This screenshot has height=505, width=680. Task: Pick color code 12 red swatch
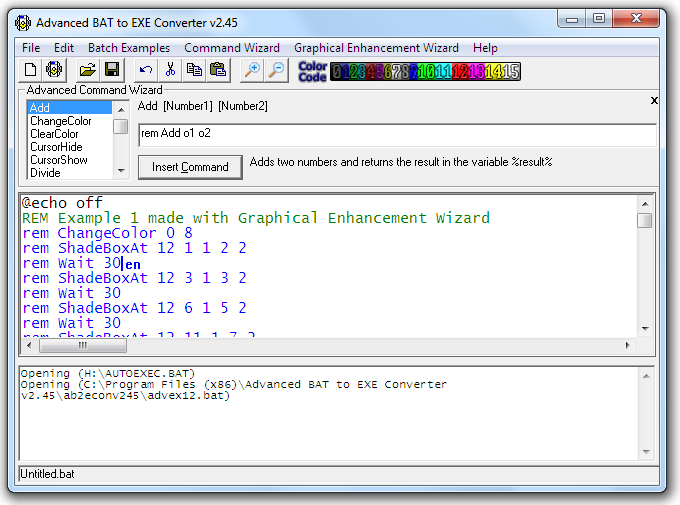point(460,72)
